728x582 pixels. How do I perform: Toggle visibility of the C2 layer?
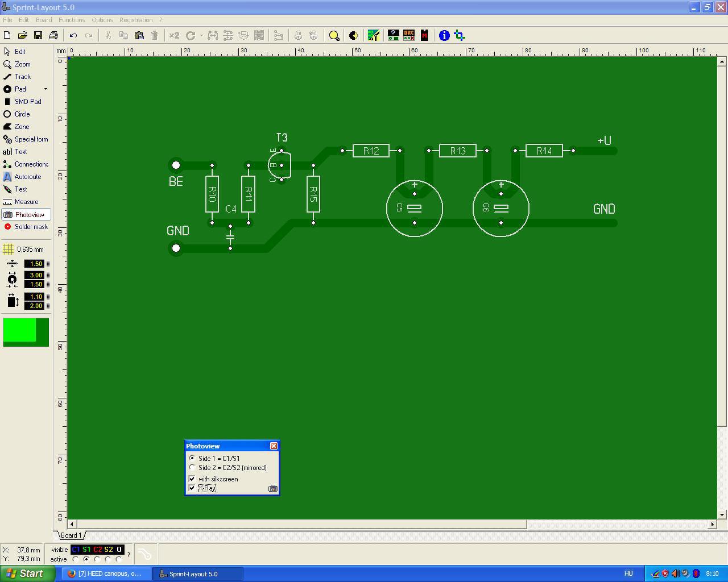[97, 550]
